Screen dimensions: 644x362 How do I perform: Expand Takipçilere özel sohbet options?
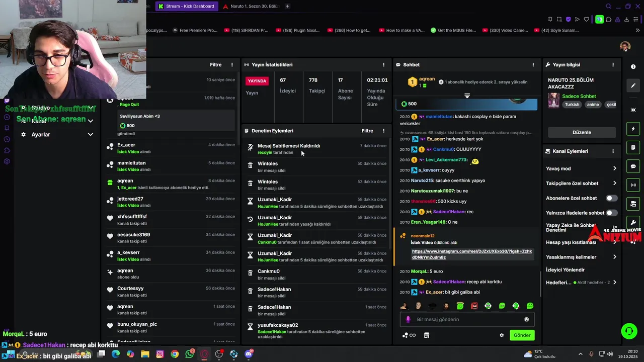coord(614,183)
